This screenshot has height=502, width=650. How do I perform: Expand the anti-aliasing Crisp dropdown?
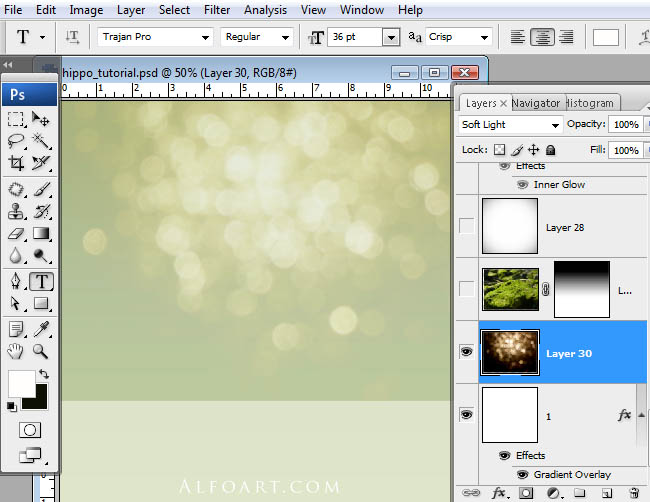pyautogui.click(x=458, y=37)
